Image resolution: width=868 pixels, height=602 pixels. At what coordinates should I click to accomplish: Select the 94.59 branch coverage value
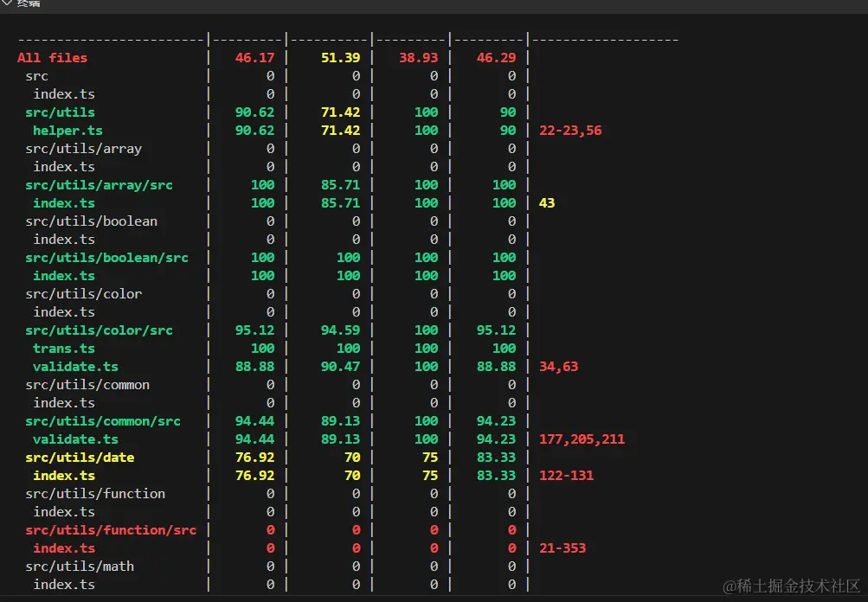pyautogui.click(x=340, y=330)
